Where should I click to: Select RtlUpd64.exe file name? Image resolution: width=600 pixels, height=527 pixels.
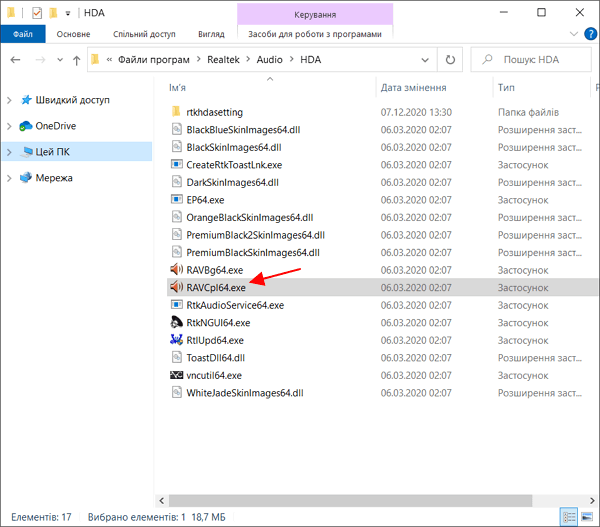215,340
